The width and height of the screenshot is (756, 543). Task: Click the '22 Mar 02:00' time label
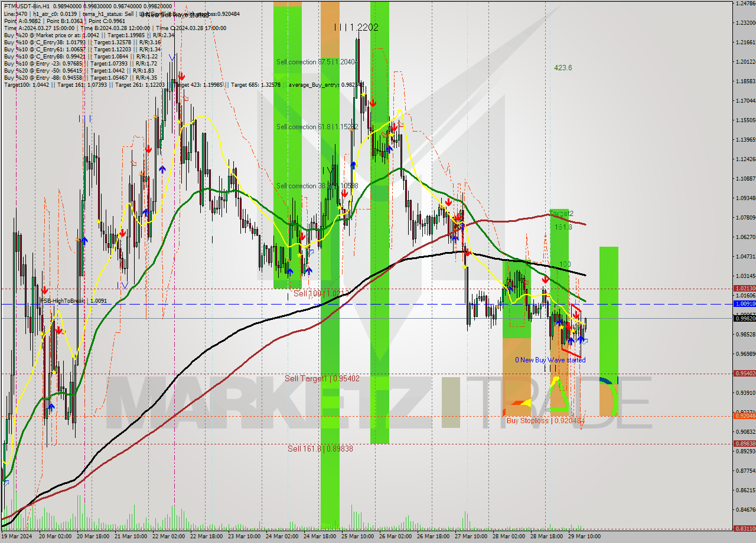click(168, 537)
